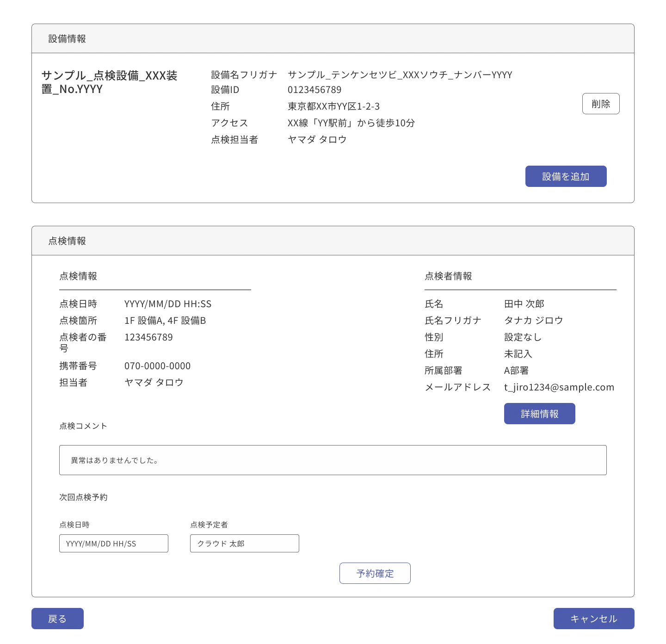Click the 点検日時 date input field

point(113,543)
